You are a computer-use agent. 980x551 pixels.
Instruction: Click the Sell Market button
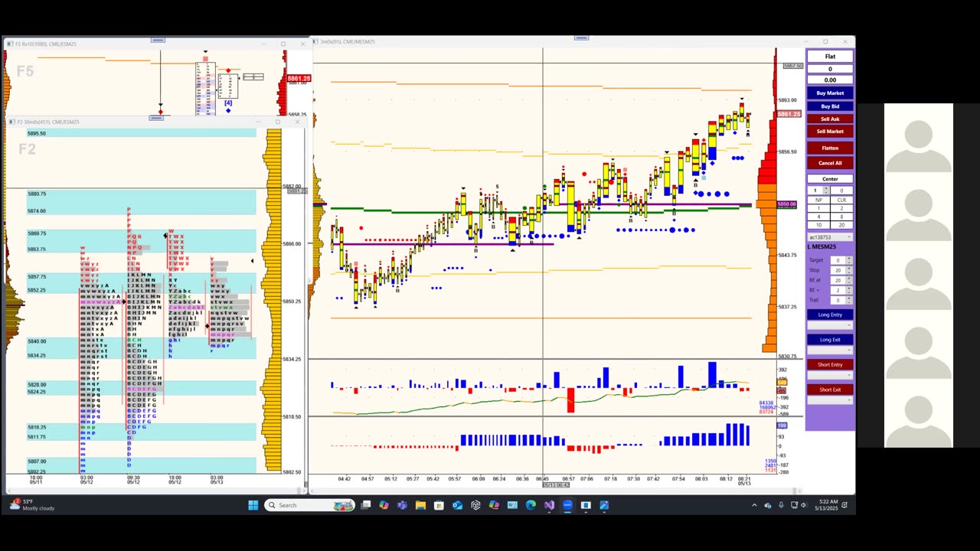pyautogui.click(x=830, y=132)
